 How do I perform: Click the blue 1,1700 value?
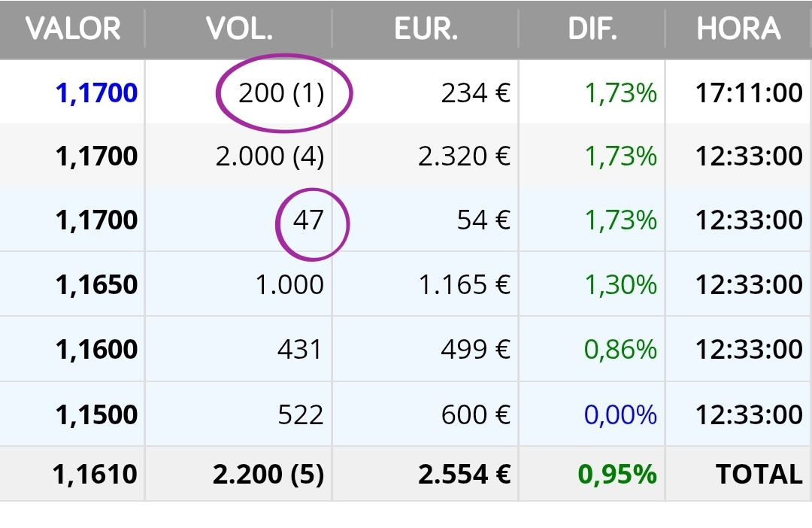coord(96,93)
